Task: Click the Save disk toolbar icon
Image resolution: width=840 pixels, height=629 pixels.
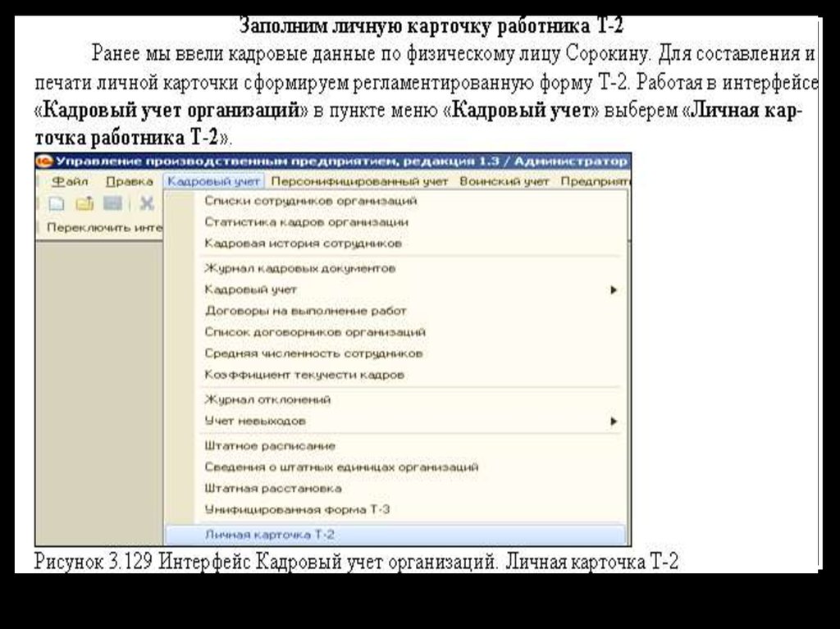Action: pyautogui.click(x=112, y=203)
